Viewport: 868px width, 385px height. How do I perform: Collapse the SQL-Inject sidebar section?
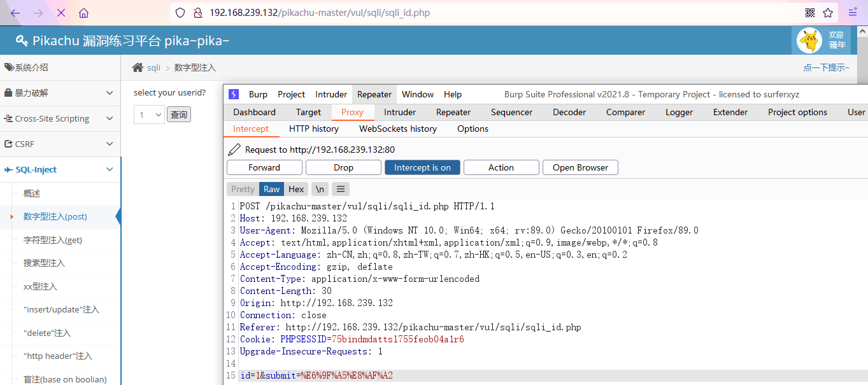tap(60, 170)
